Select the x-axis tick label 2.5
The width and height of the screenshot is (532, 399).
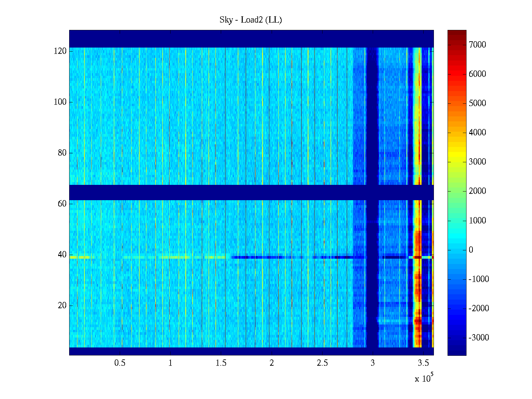point(322,363)
